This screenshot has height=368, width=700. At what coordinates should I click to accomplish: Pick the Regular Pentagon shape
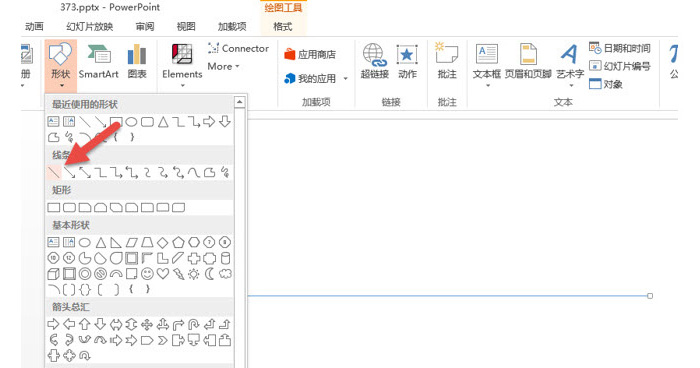178,243
